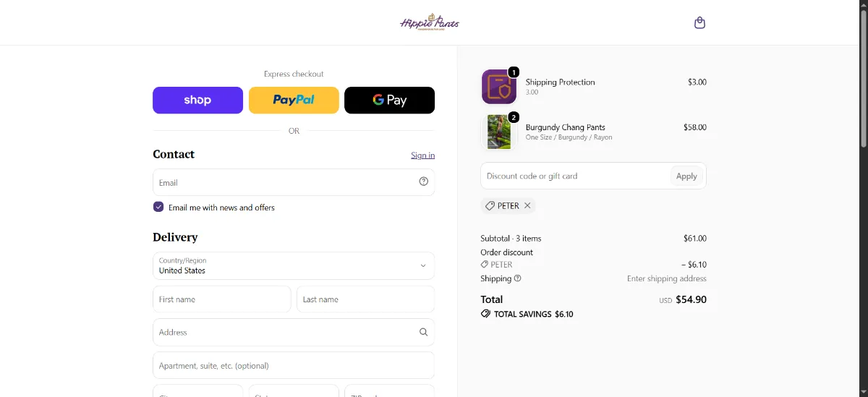Image resolution: width=868 pixels, height=397 pixels.
Task: Focus the Apartment, suite, etc. field
Action: [x=294, y=366]
